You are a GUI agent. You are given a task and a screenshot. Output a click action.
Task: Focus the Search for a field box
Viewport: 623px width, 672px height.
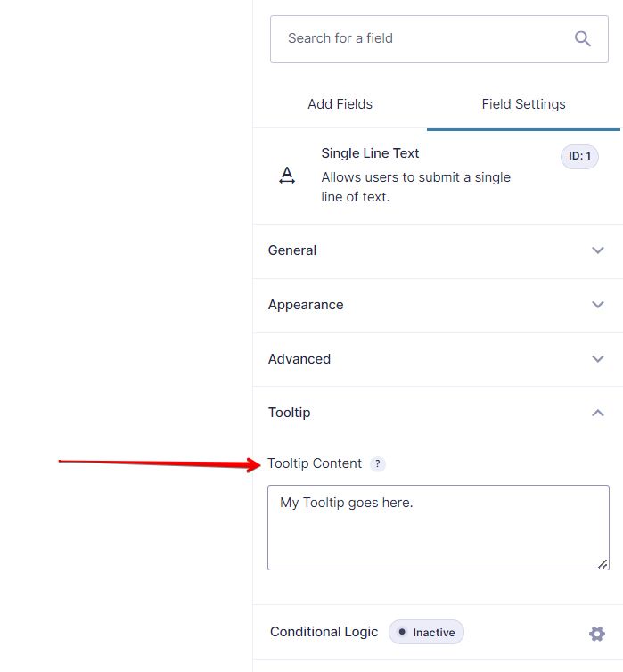(x=419, y=38)
